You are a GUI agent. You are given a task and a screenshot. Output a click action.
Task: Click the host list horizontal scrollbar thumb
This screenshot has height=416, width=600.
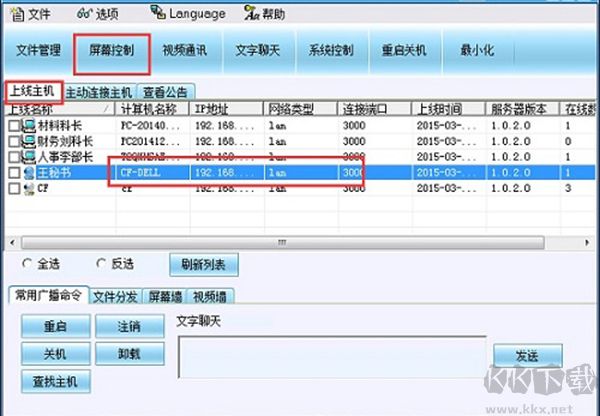click(x=283, y=243)
